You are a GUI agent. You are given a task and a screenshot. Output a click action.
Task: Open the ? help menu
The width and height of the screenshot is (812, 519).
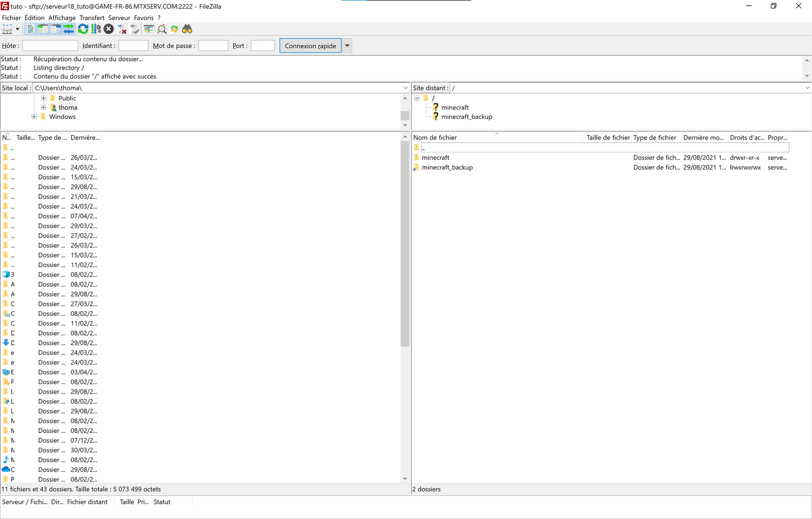[159, 18]
